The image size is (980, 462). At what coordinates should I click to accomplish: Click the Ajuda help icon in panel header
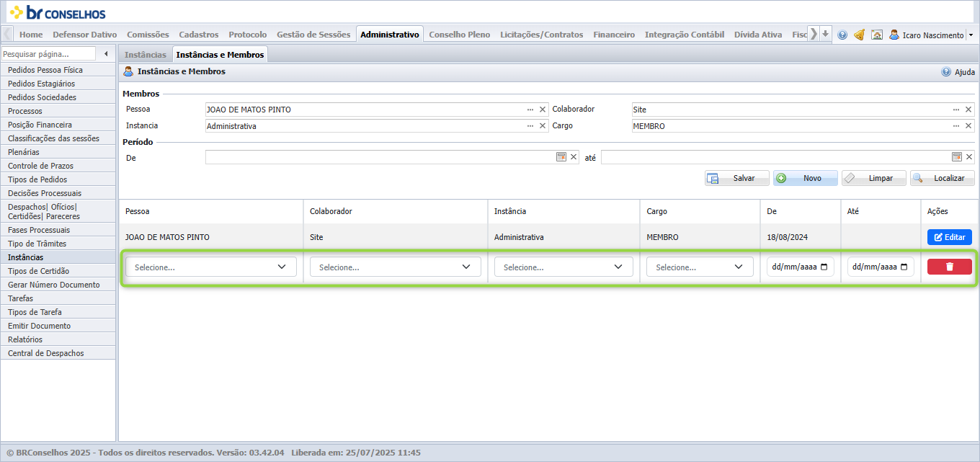(946, 72)
